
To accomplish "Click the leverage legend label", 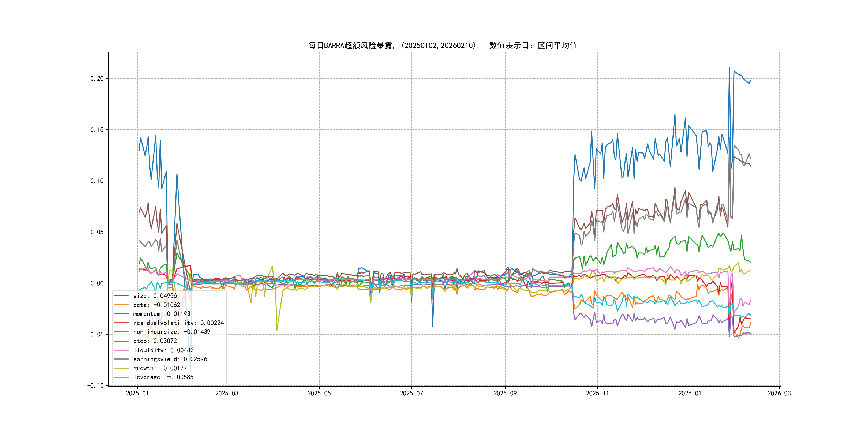I will pyautogui.click(x=163, y=377).
